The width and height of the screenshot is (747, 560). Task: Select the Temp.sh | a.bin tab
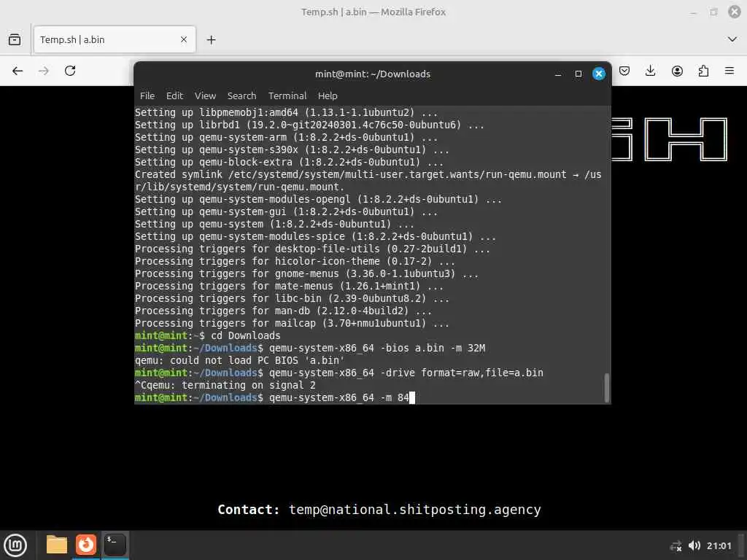[115, 39]
